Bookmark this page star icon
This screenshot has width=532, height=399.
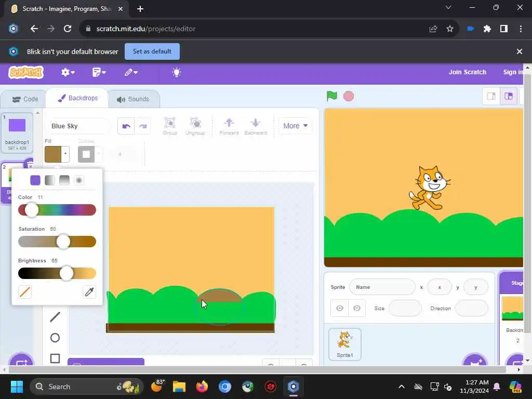coord(450,29)
